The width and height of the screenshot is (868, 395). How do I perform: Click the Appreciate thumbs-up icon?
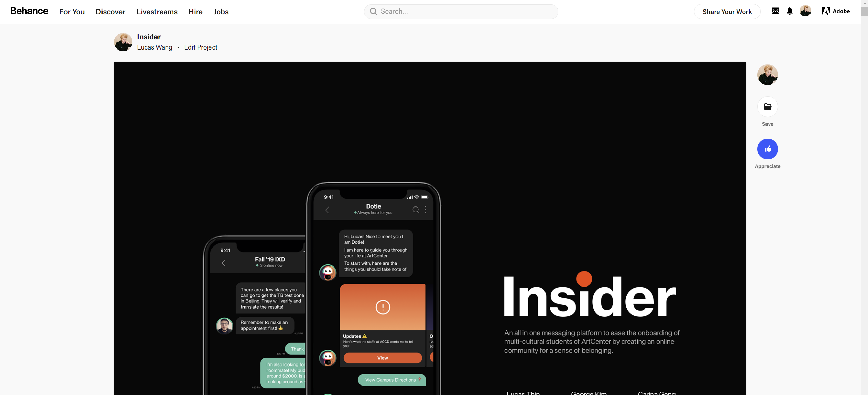[x=767, y=148]
